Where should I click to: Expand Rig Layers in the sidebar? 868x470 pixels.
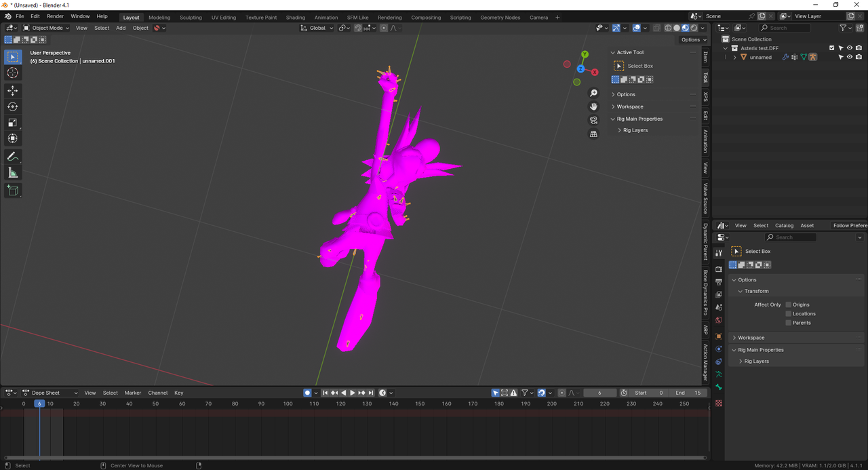click(x=635, y=130)
